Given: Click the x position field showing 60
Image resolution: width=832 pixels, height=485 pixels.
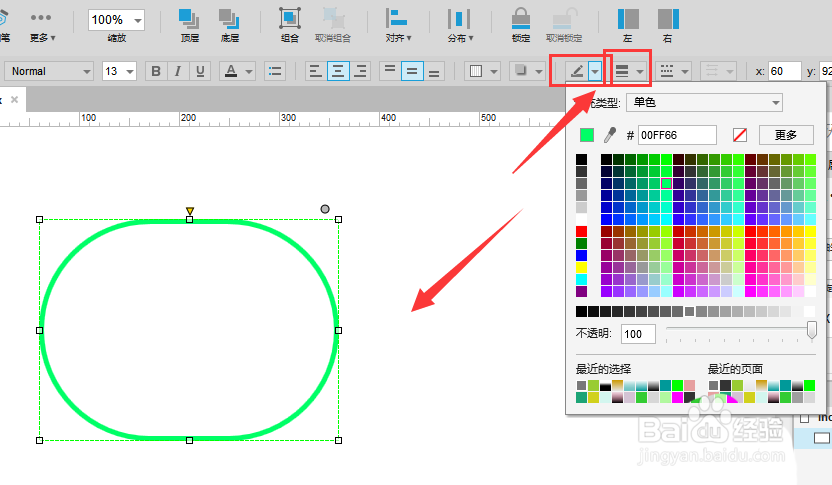Looking at the screenshot, I should pyautogui.click(x=784, y=71).
